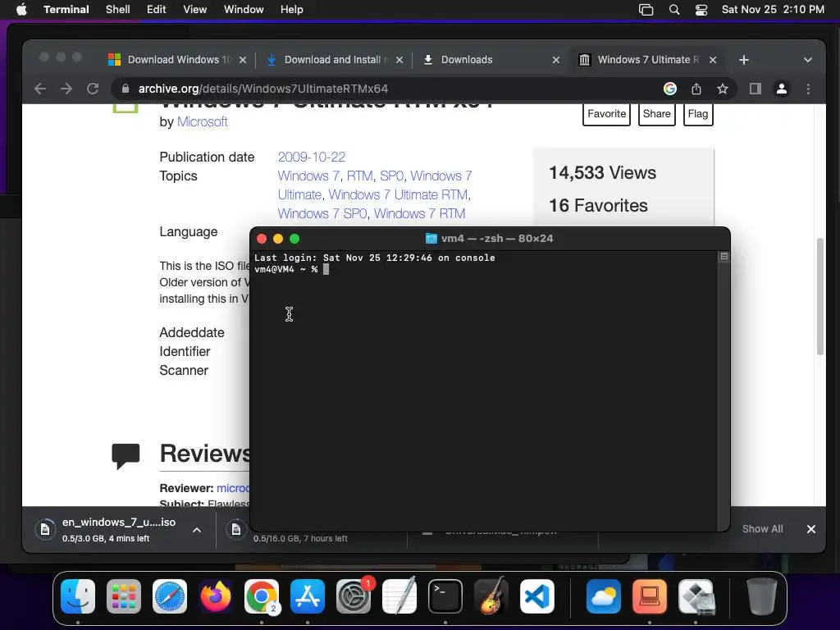840x630 pixels.
Task: Open the Windows 7 Ultimate RTM topic link
Action: point(398,195)
